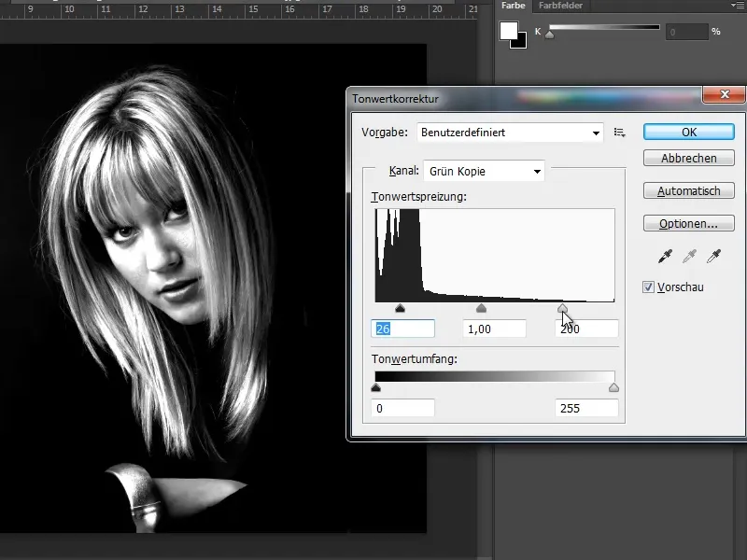Click the background color swatch

tap(521, 42)
